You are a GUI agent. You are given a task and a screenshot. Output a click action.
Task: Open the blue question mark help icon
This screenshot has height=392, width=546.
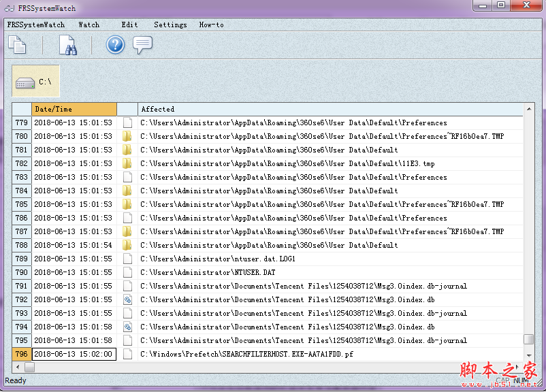tap(115, 45)
